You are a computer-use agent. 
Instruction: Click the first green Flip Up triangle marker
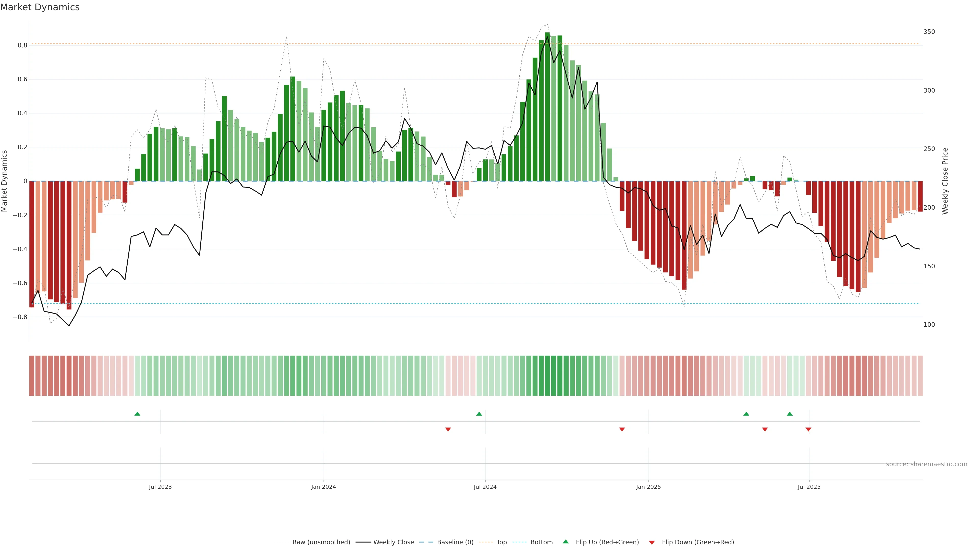137,414
